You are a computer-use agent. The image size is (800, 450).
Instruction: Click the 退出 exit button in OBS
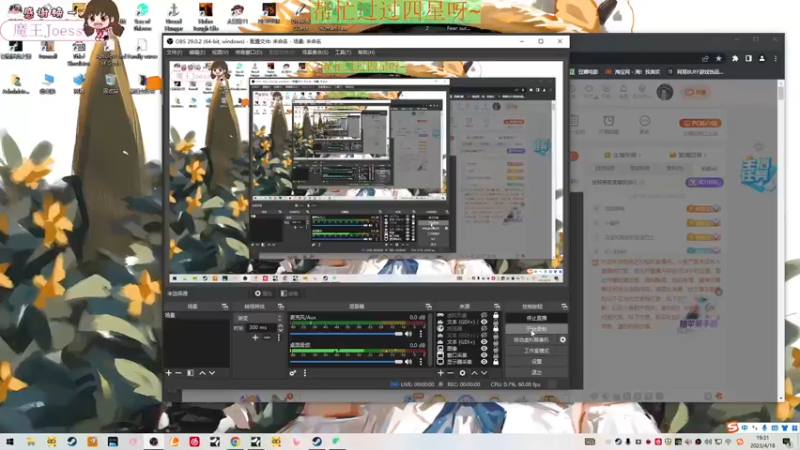[x=536, y=372]
